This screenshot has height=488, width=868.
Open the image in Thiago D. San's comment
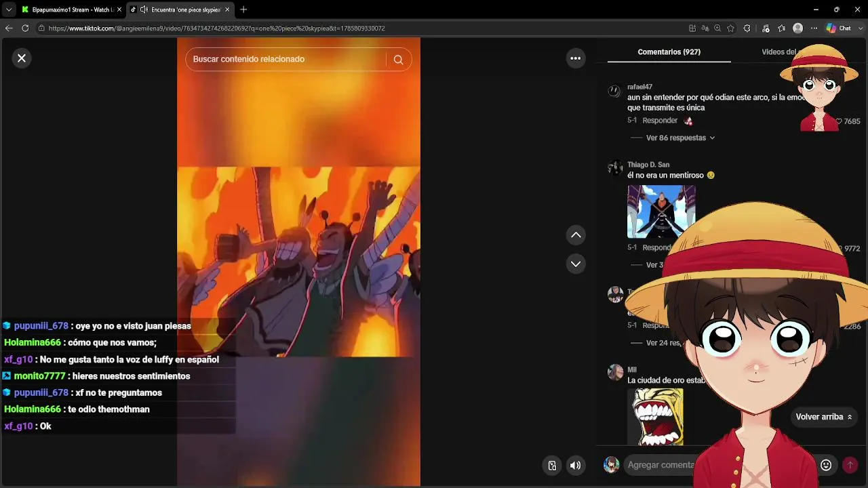(661, 211)
